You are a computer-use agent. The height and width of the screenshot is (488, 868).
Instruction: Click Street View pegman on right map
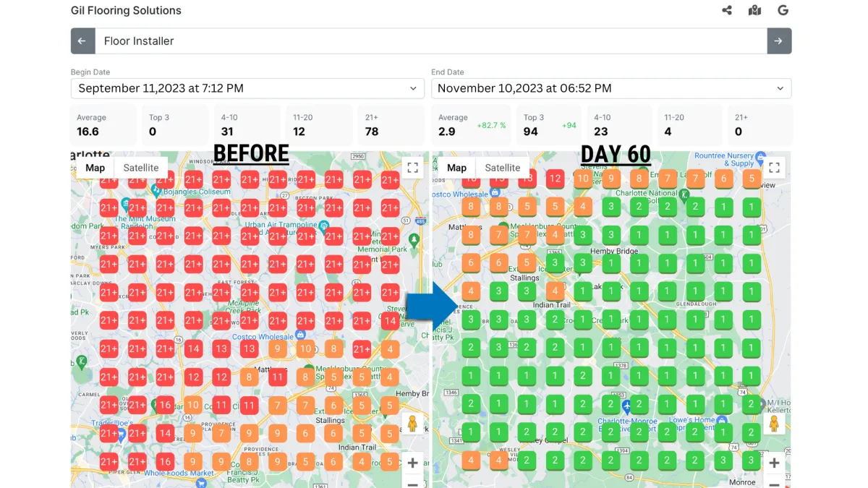773,424
